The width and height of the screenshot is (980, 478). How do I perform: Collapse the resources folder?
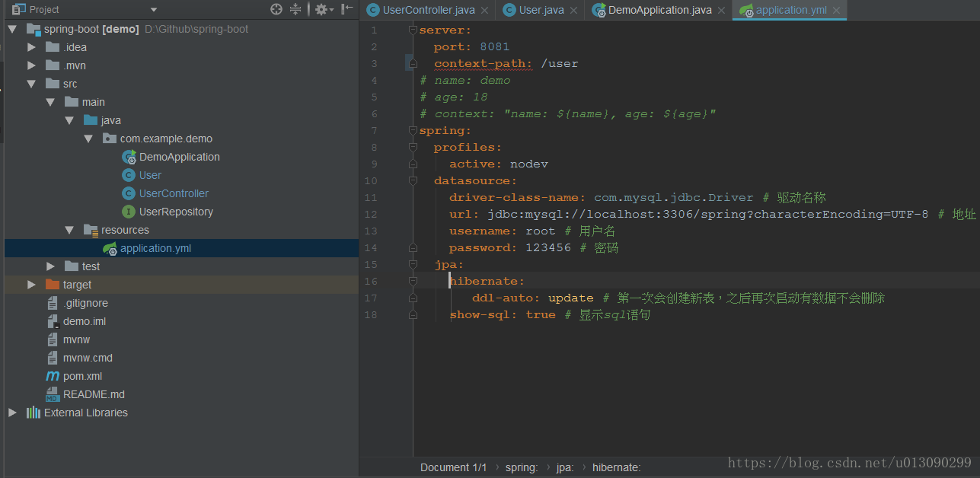point(69,230)
